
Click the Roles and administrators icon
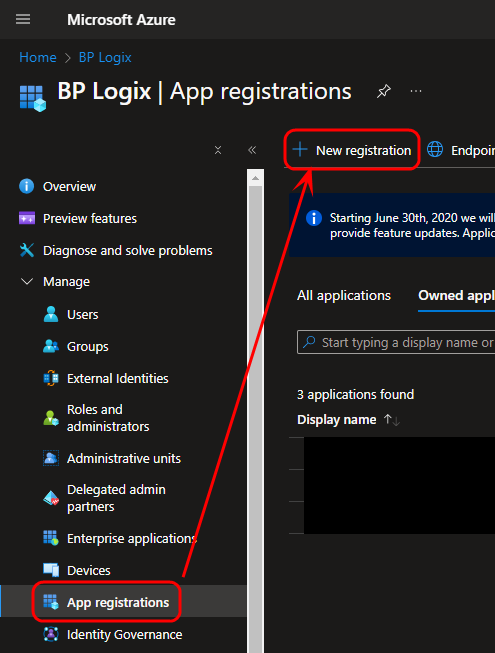51,418
